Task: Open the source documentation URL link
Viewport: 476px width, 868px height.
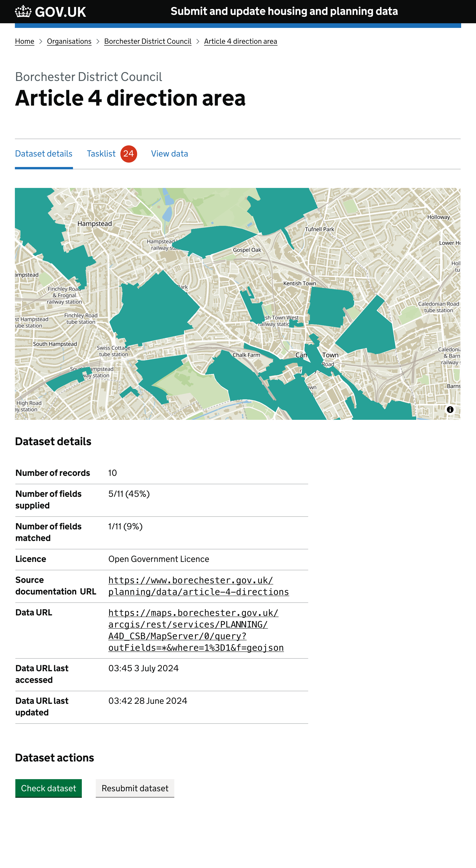Action: tap(199, 586)
